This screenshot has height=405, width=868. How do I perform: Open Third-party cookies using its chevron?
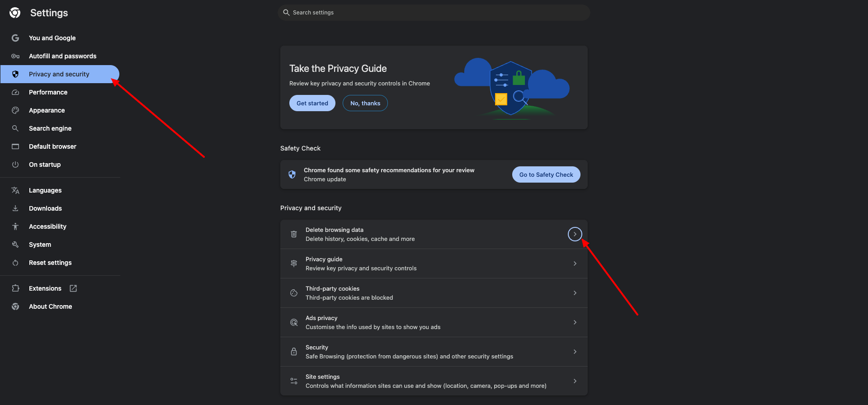[575, 293]
